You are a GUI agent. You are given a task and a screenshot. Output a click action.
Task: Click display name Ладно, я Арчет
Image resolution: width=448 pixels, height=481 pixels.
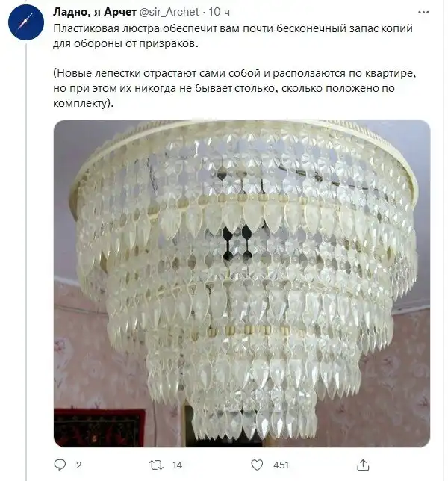click(94, 12)
